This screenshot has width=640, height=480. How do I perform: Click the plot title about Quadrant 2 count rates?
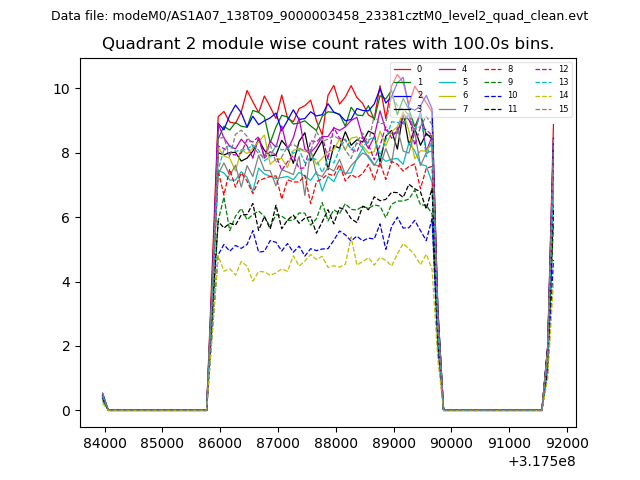tap(327, 44)
